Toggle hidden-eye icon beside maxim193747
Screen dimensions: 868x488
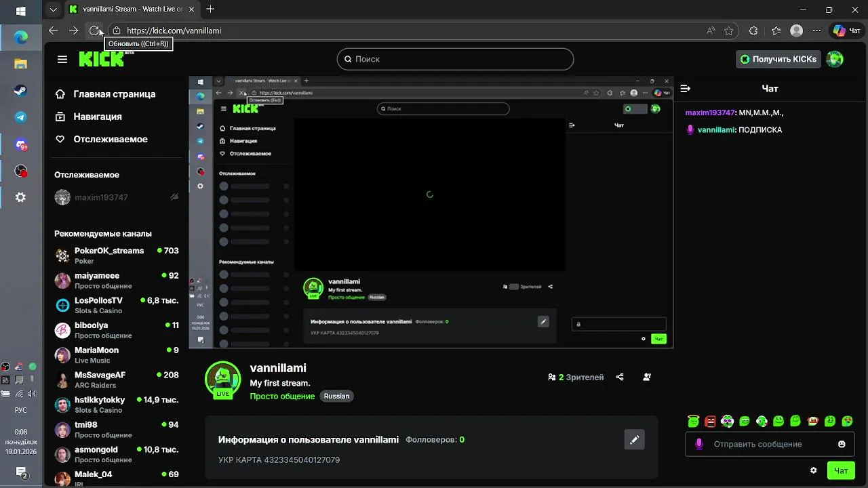point(174,197)
